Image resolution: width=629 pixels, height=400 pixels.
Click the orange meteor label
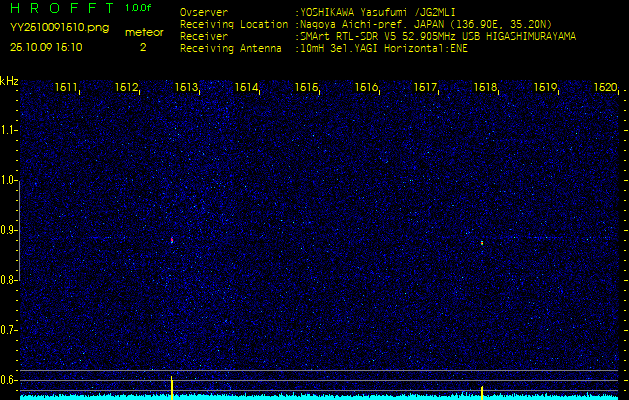(x=142, y=32)
